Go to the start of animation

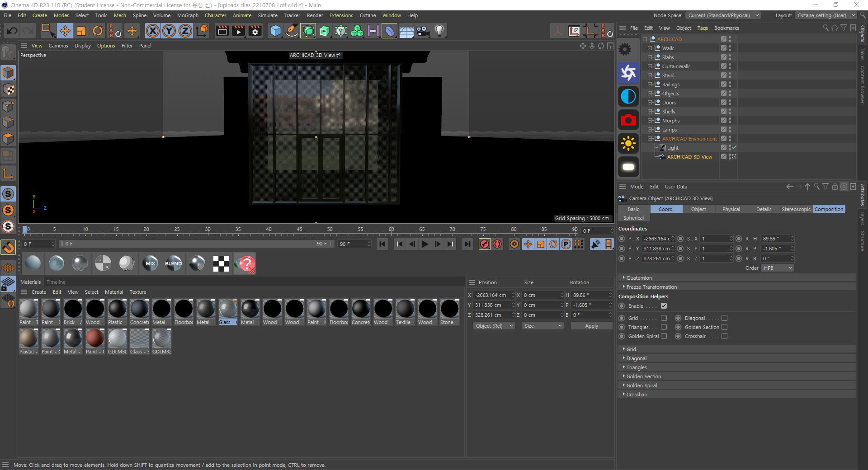click(x=382, y=244)
